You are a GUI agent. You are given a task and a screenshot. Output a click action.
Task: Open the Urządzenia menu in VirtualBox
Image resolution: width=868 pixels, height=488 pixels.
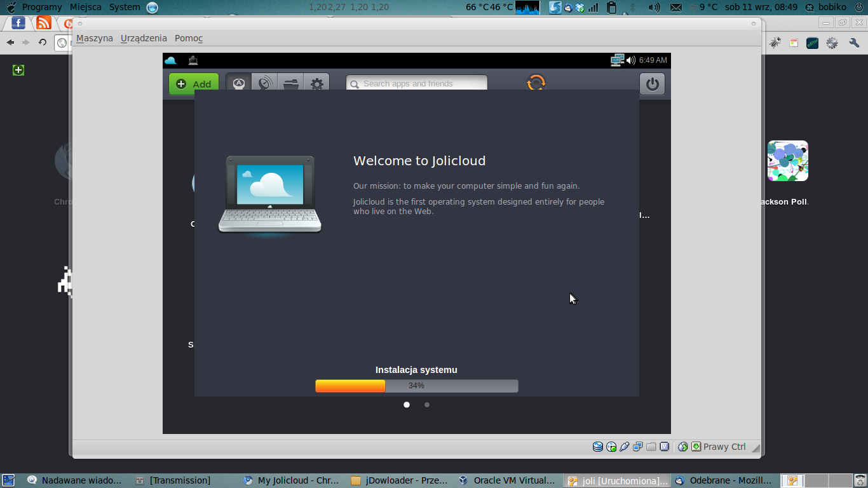[144, 38]
